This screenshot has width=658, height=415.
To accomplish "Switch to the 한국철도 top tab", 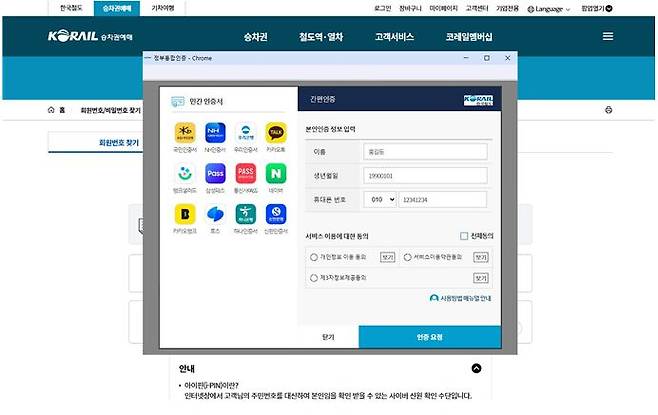I will [x=71, y=8].
